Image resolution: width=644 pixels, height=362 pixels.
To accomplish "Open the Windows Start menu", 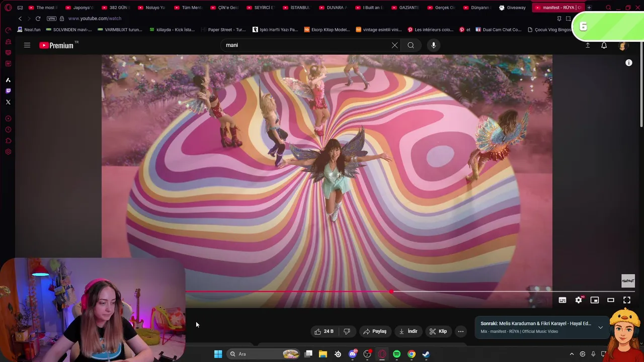I will [218, 354].
